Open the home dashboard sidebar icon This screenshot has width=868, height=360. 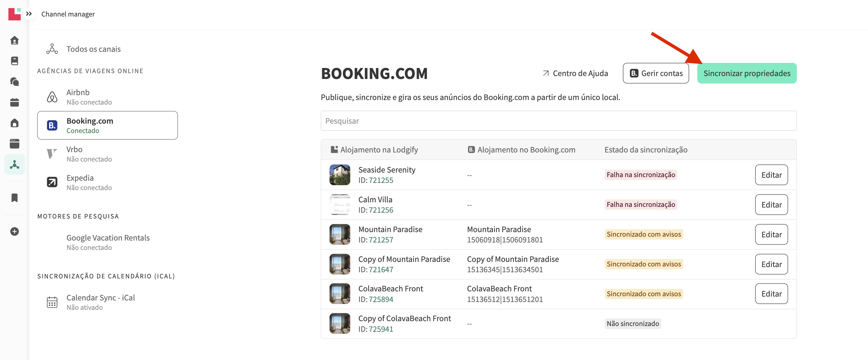point(15,40)
